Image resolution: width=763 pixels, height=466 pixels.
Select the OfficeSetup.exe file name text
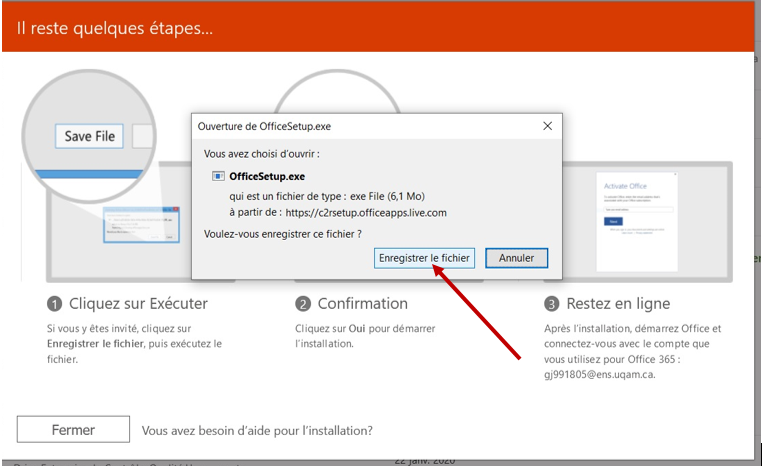point(267,176)
